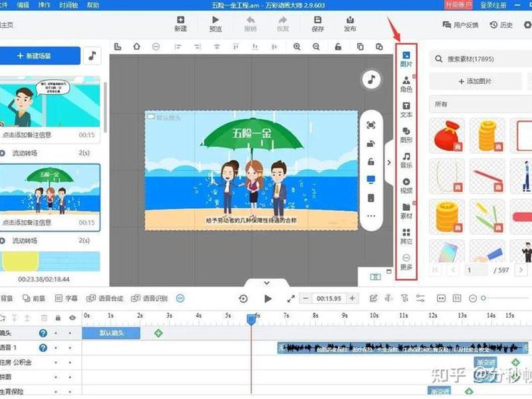Go to the next asset page arrow
This screenshot has width=532, height=399.
click(521, 270)
